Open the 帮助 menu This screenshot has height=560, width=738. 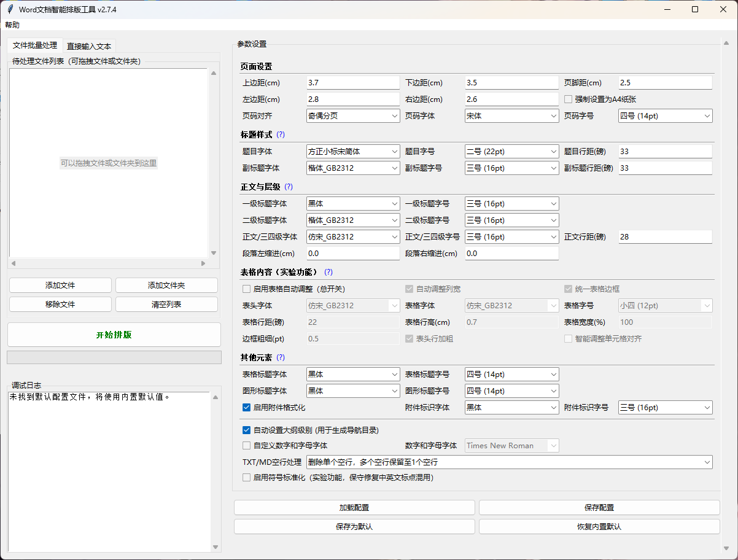tap(12, 25)
